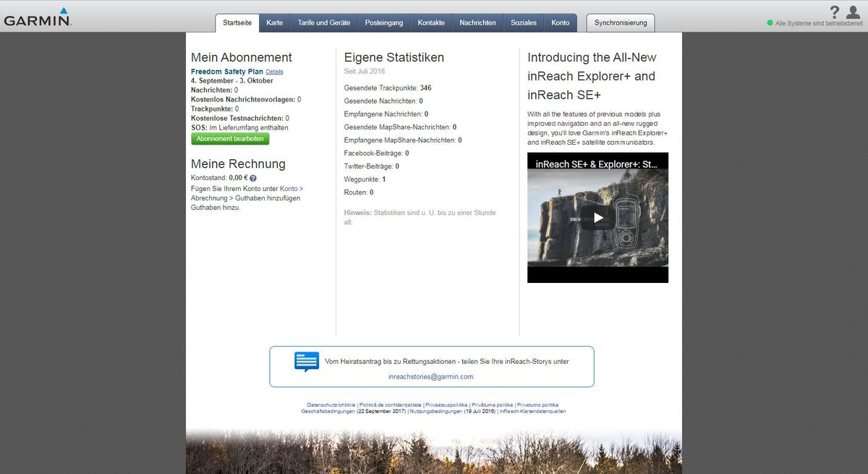
Task: Click the blue message speech bubble icon
Action: [x=307, y=361]
